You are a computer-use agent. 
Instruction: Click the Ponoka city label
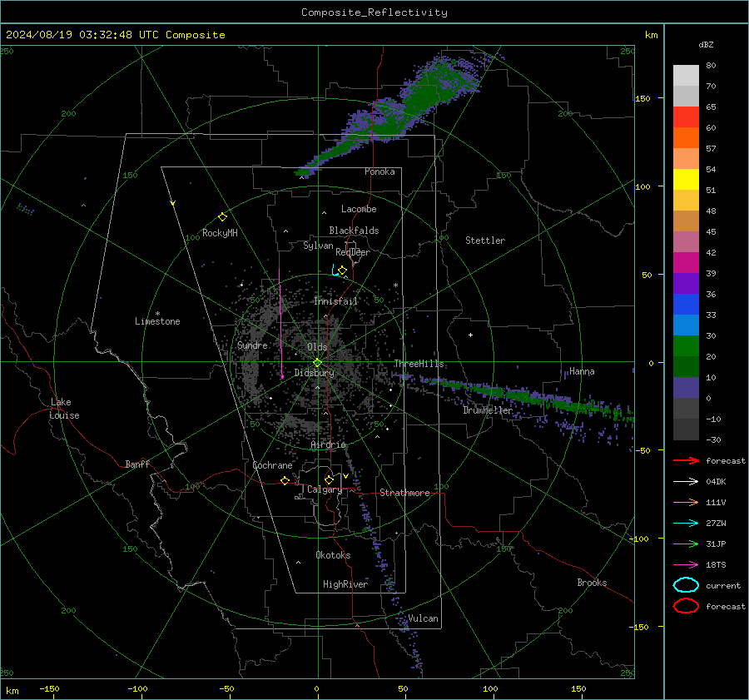pyautogui.click(x=379, y=171)
